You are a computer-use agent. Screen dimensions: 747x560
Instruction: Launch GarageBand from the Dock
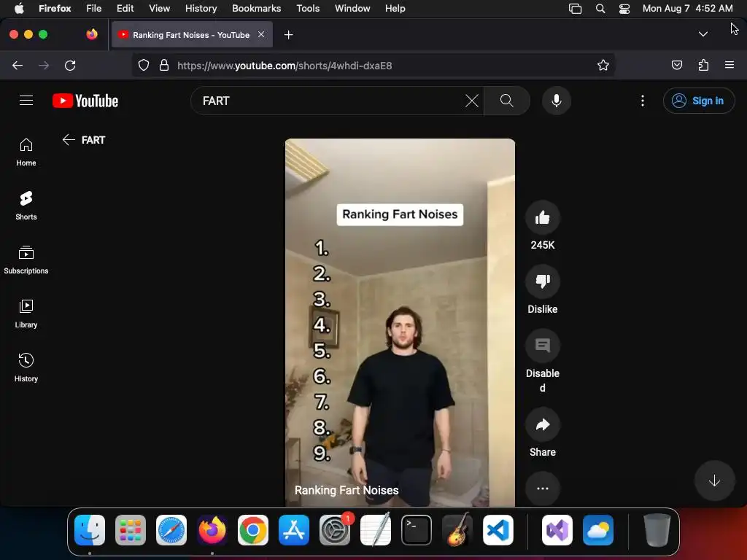pyautogui.click(x=457, y=530)
